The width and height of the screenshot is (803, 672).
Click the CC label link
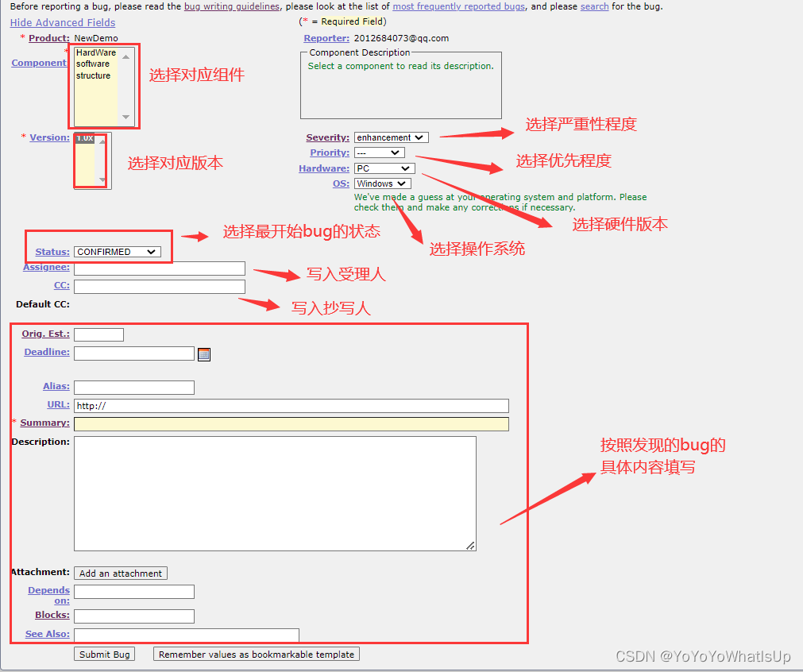pyautogui.click(x=61, y=285)
